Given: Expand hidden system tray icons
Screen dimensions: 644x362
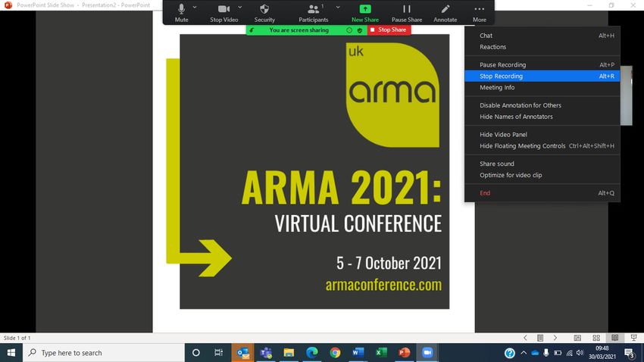Looking at the screenshot, I should pyautogui.click(x=524, y=353).
